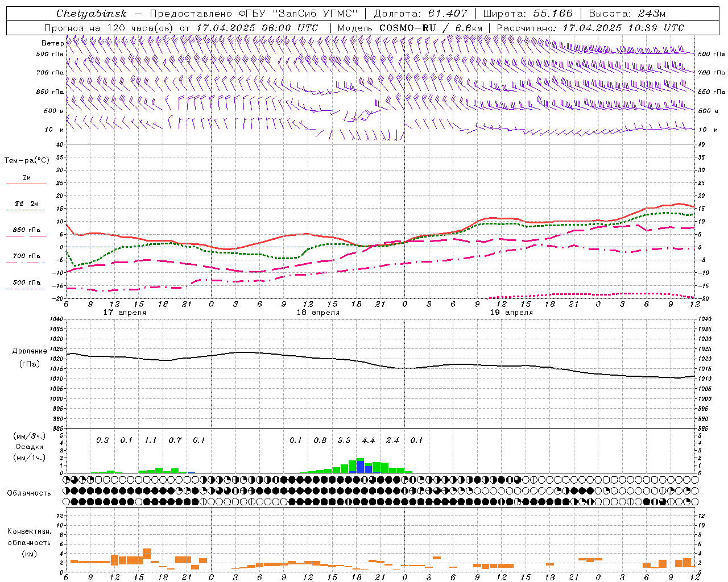The image size is (728, 582).
Task: Click the Chelyabinsk station title
Action: click(91, 14)
